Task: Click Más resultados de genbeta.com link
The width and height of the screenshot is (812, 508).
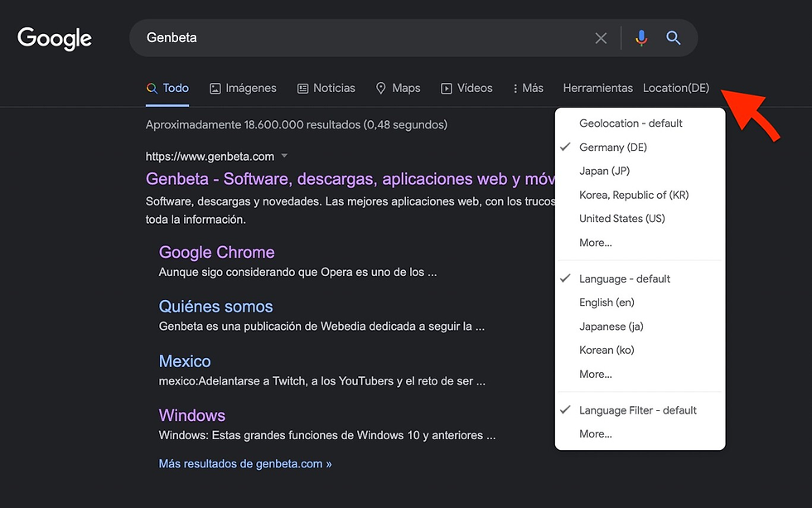Action: coord(244,464)
